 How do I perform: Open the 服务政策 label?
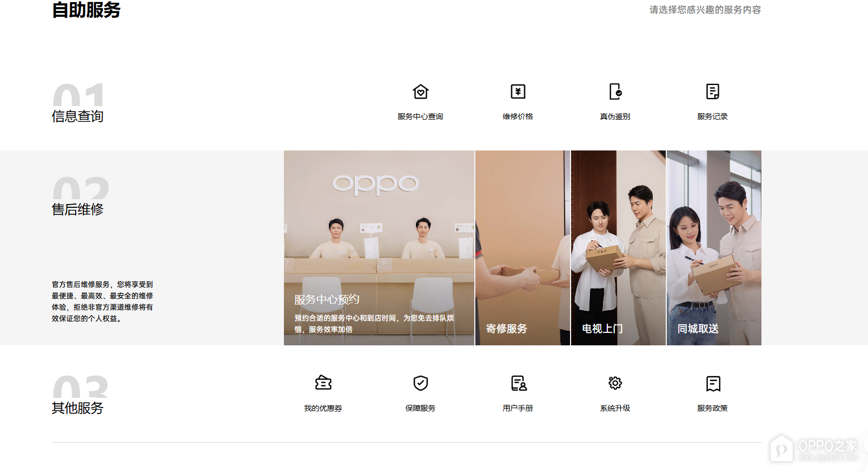[712, 408]
